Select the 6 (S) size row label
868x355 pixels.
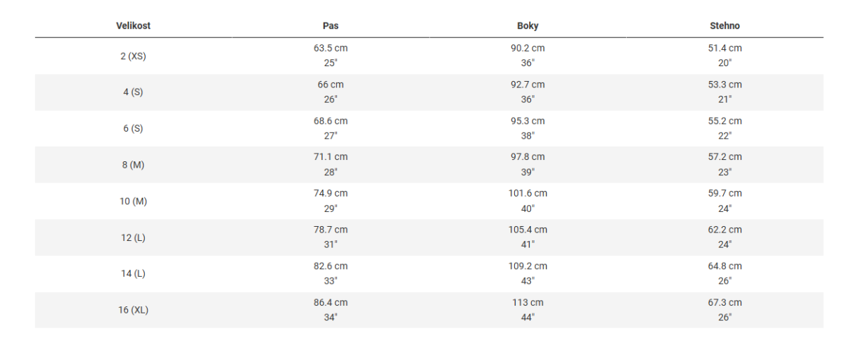coord(133,128)
